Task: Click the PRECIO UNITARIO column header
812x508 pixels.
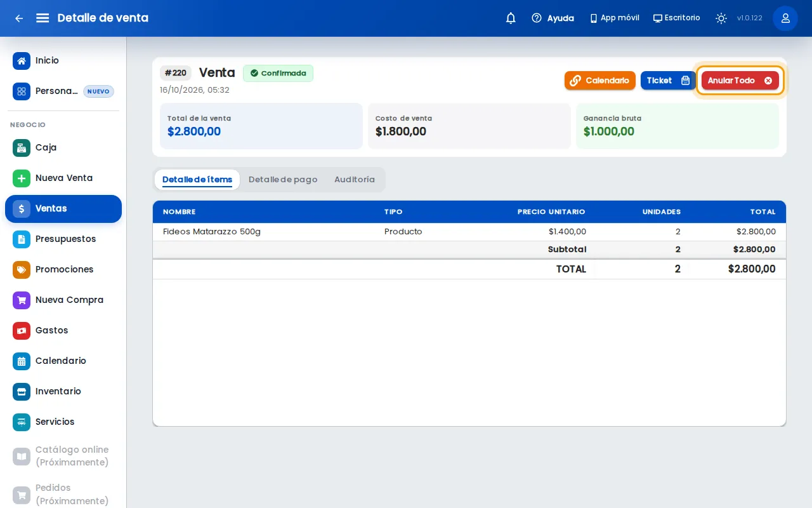Action: click(551, 212)
